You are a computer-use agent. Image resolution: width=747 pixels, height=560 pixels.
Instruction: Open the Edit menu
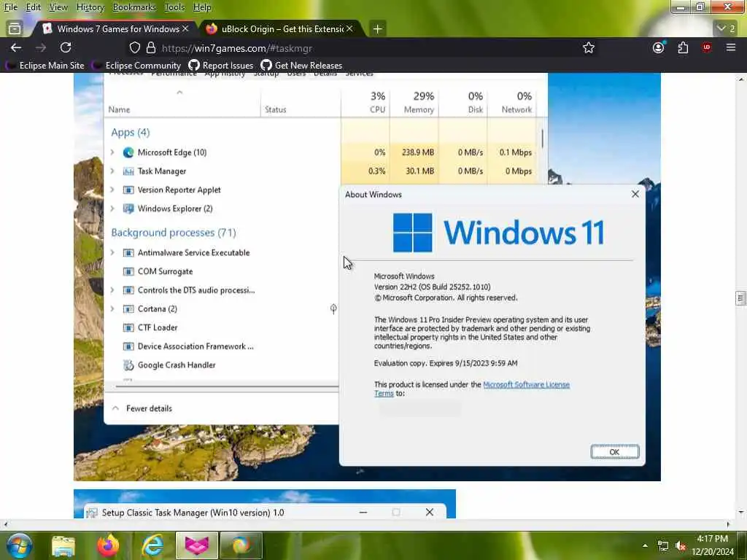34,7
